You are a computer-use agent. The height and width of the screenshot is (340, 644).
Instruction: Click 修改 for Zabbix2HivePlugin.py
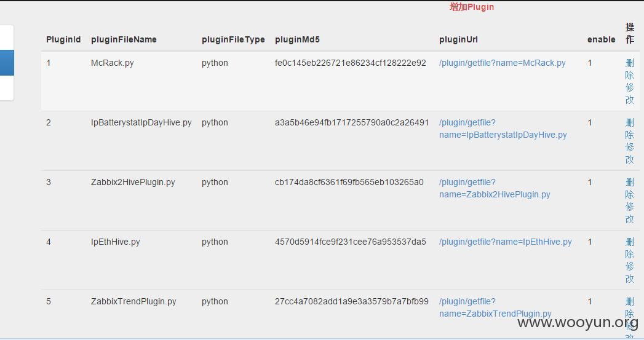(630, 213)
